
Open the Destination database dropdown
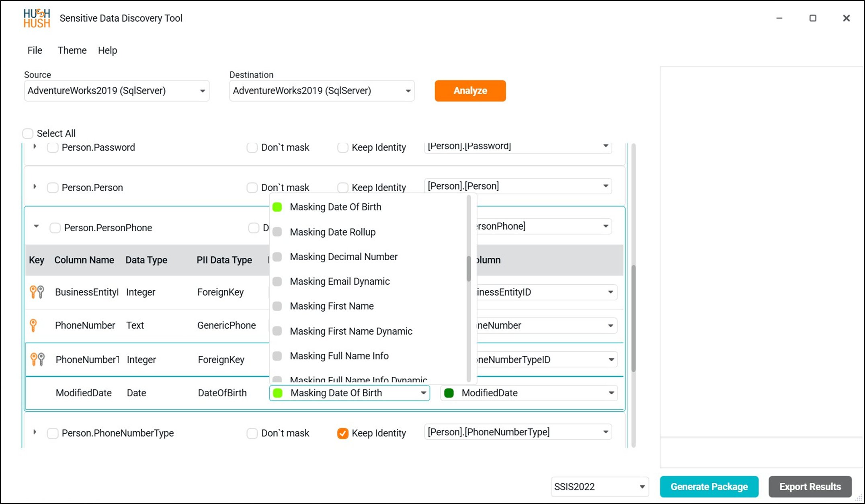click(x=322, y=91)
